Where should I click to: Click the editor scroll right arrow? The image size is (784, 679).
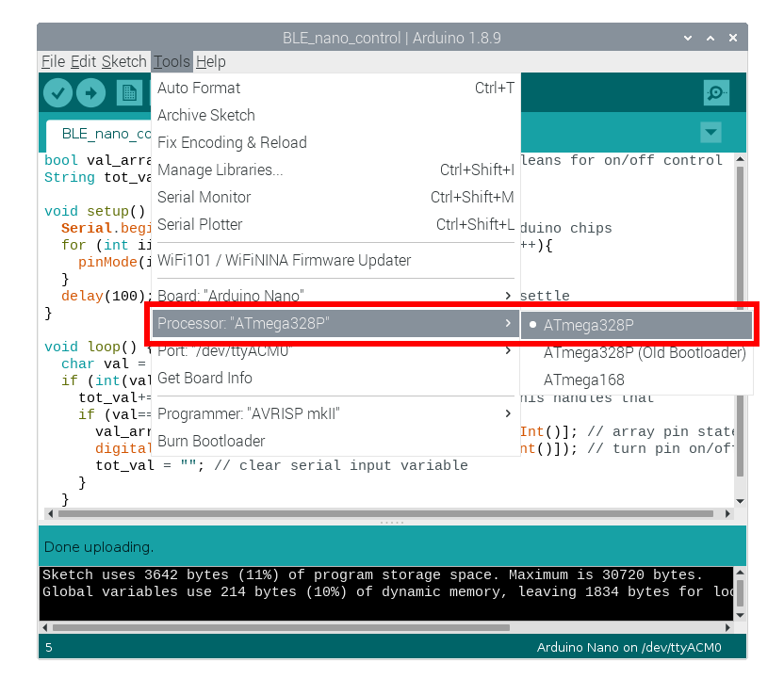(727, 513)
